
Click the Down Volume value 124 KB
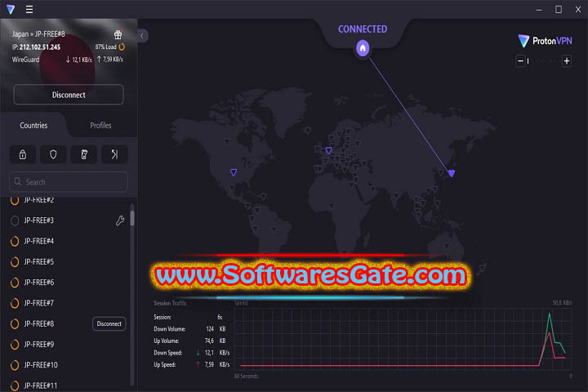pyautogui.click(x=216, y=329)
